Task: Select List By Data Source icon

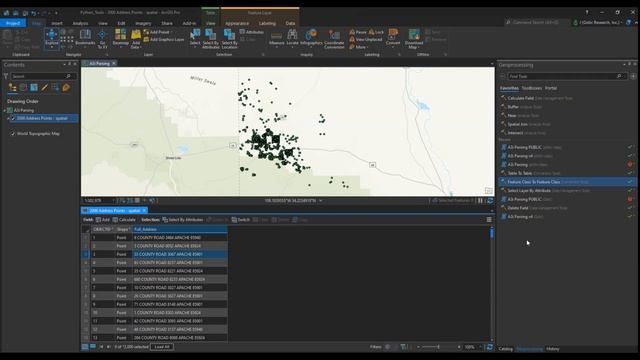Action: 23,87
